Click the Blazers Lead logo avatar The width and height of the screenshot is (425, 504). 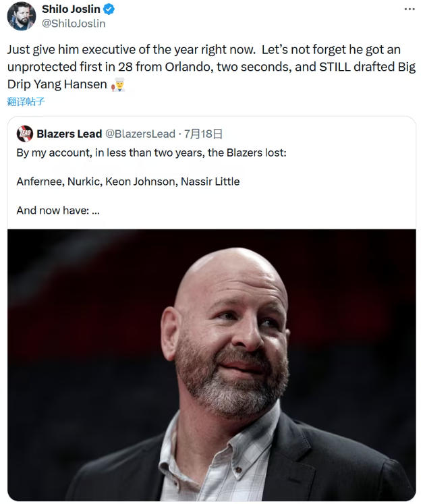coord(25,134)
